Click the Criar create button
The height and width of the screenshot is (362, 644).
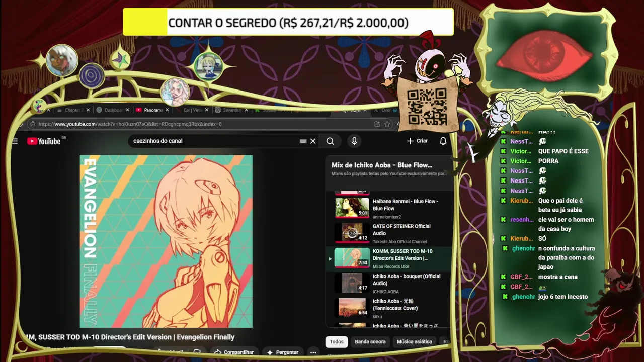[x=418, y=141]
